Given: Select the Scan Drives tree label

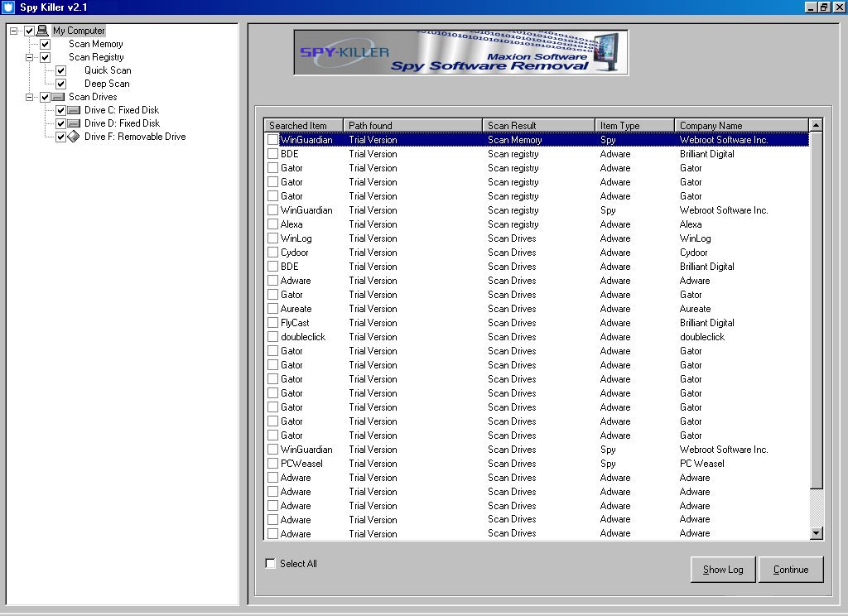Looking at the screenshot, I should click(93, 97).
